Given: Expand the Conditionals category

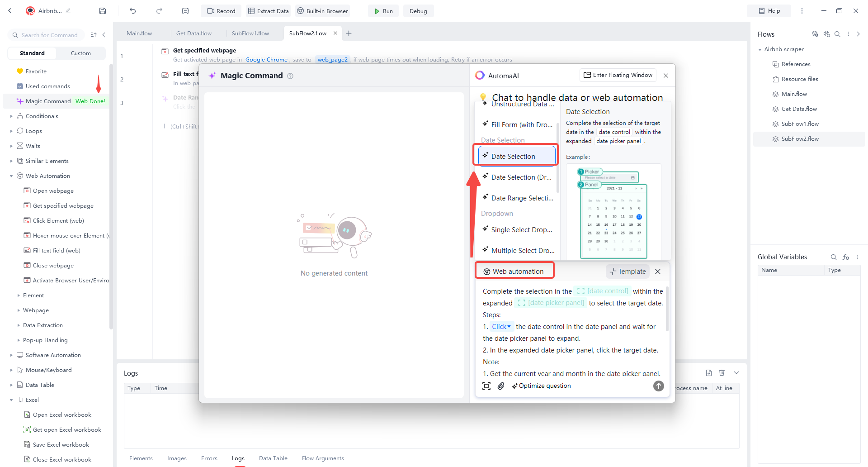Looking at the screenshot, I should (10, 116).
